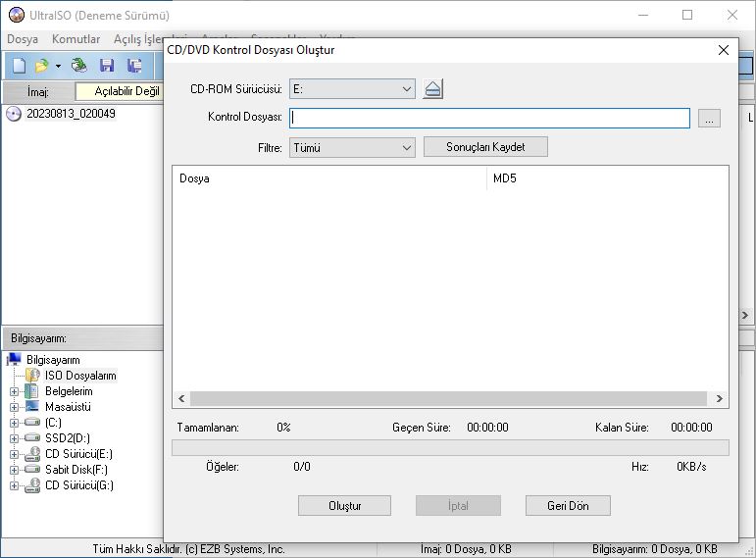Expand the CD Sürücü(G:) node

(x=14, y=485)
